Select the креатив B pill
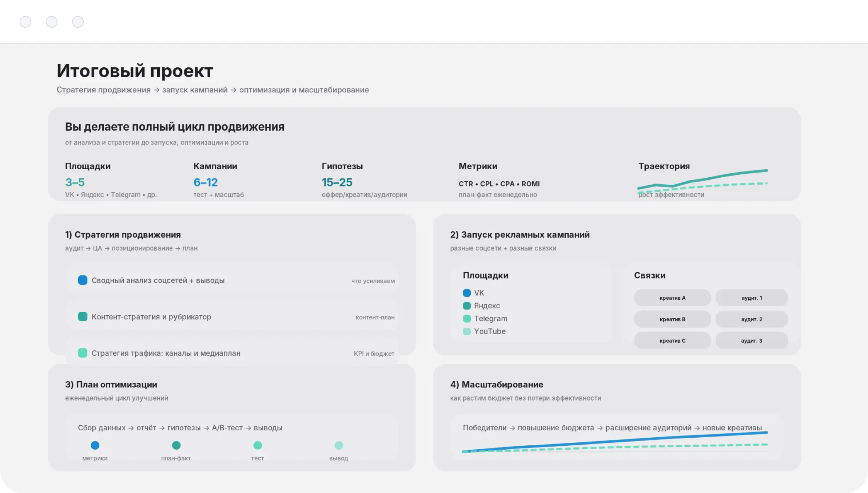 point(672,319)
